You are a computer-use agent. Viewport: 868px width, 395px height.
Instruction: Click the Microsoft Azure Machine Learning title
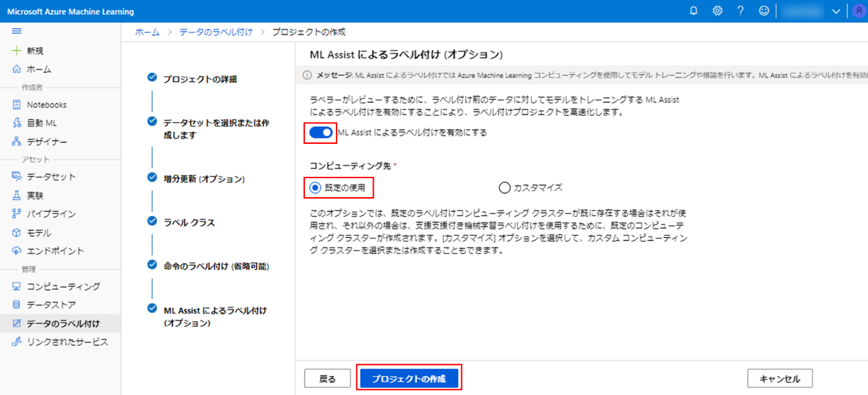tap(70, 12)
